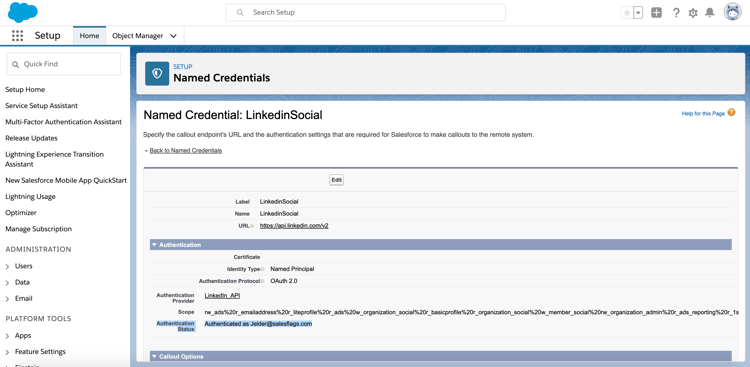Click the Named Credential: LinkedinSocial heading
The image size is (750, 367).
233,115
